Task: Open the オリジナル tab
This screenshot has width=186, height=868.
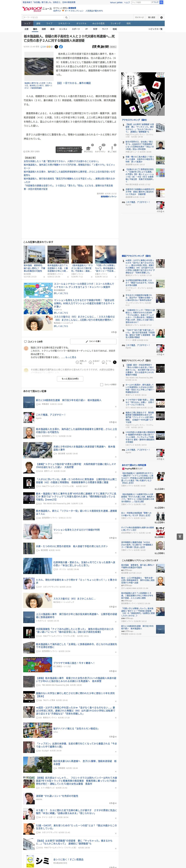Action: click(81, 23)
